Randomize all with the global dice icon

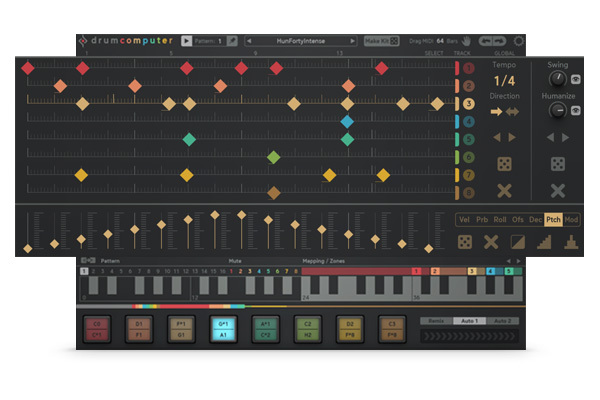(558, 164)
